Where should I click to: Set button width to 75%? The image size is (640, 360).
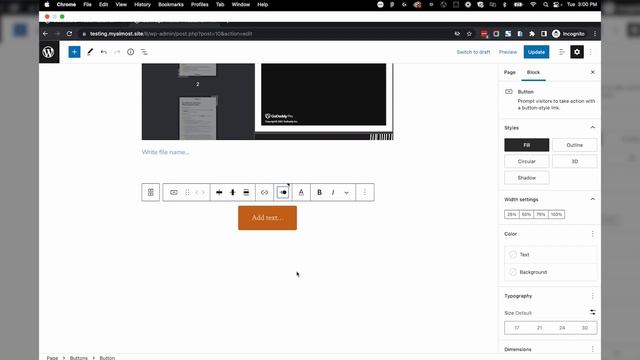coord(541,214)
